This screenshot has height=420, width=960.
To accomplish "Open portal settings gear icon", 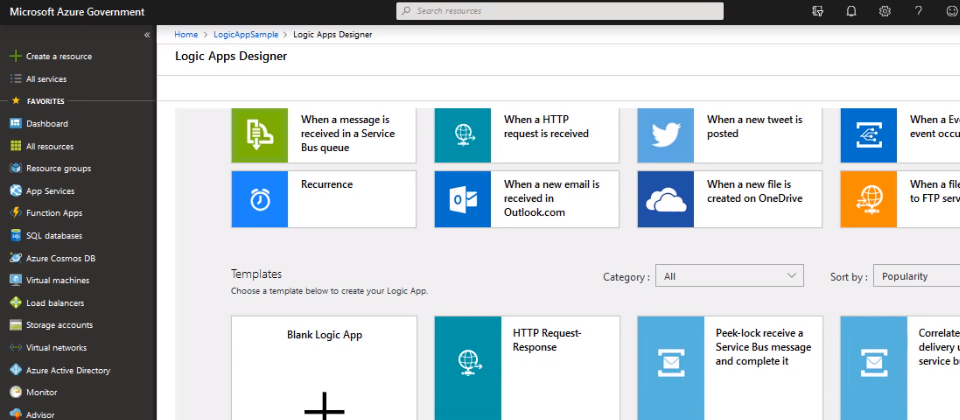I will pyautogui.click(x=884, y=11).
